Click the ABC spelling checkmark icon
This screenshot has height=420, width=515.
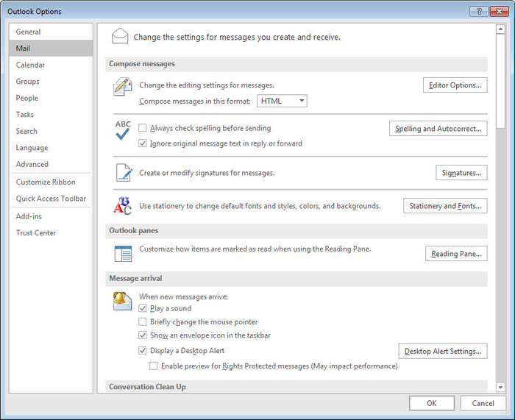pyautogui.click(x=123, y=130)
